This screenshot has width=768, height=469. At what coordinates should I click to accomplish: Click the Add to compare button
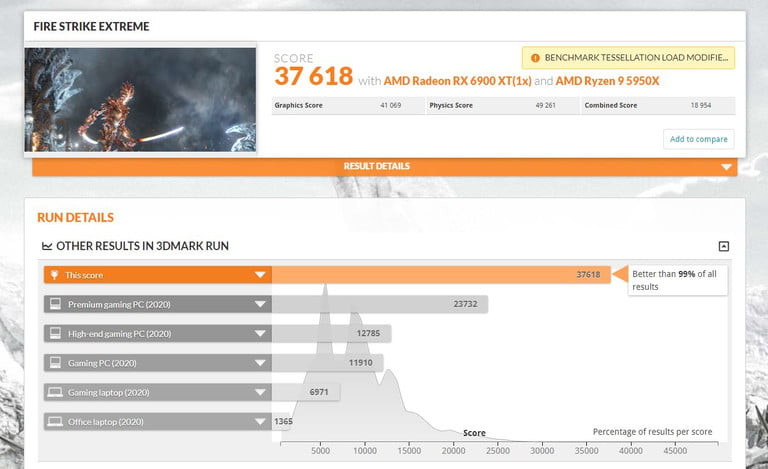[698, 139]
